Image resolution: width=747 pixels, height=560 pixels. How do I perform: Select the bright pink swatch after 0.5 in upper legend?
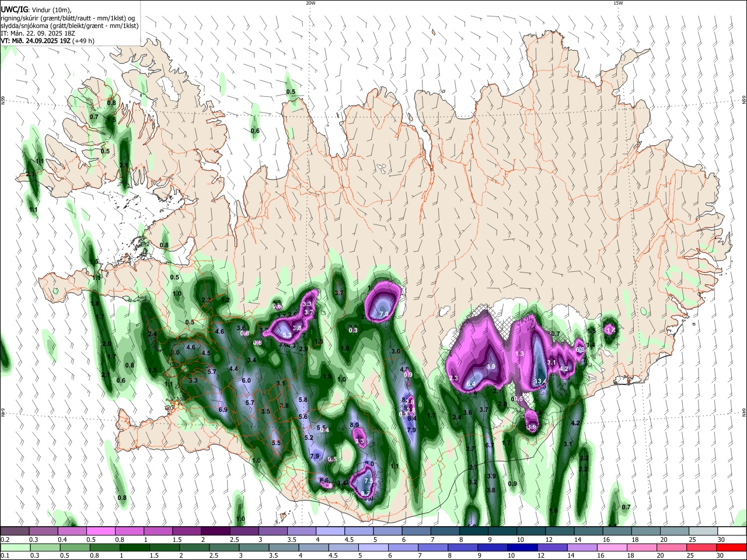tap(101, 531)
